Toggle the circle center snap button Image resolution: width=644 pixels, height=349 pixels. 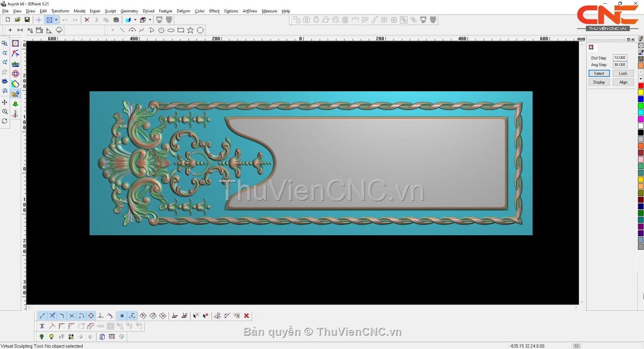coord(91,316)
